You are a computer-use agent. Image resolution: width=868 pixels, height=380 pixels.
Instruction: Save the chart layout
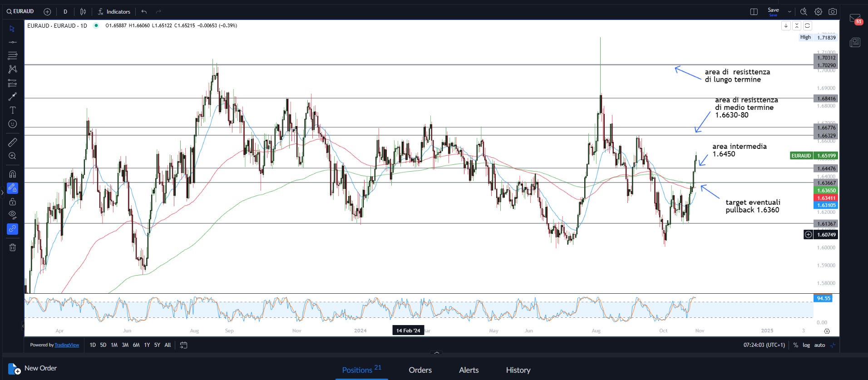(x=773, y=12)
